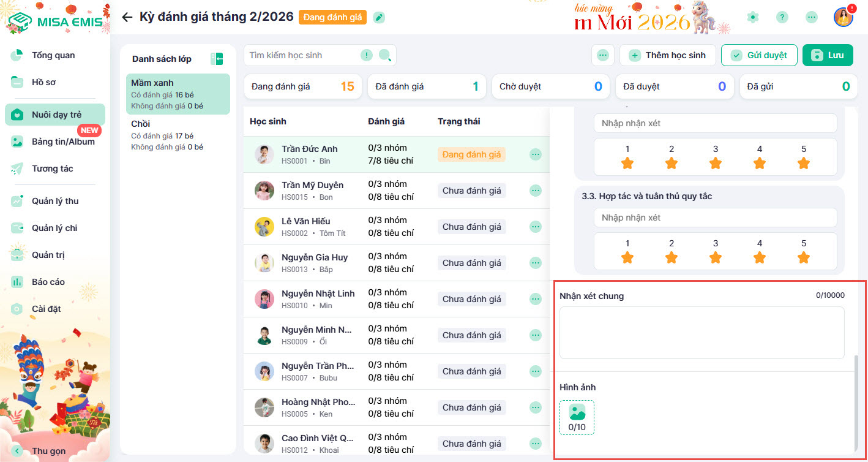Click the search magnifier icon
Image resolution: width=868 pixels, height=462 pixels.
[385, 55]
